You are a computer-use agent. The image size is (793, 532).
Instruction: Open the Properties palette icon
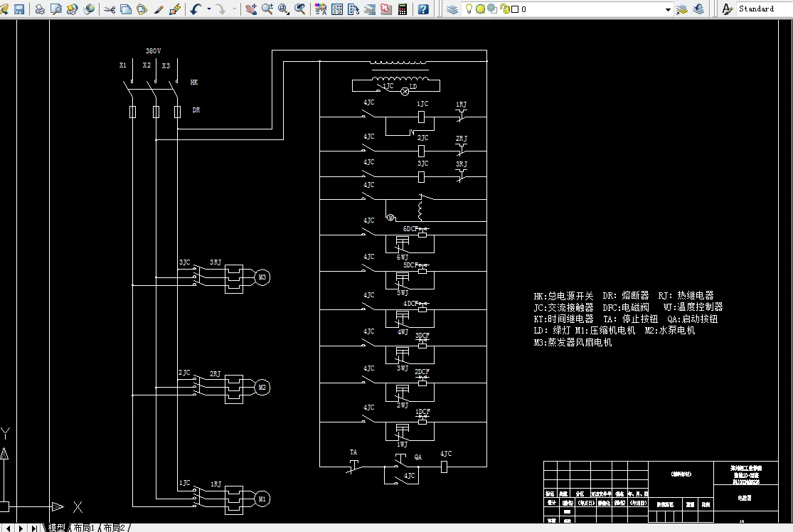321,9
